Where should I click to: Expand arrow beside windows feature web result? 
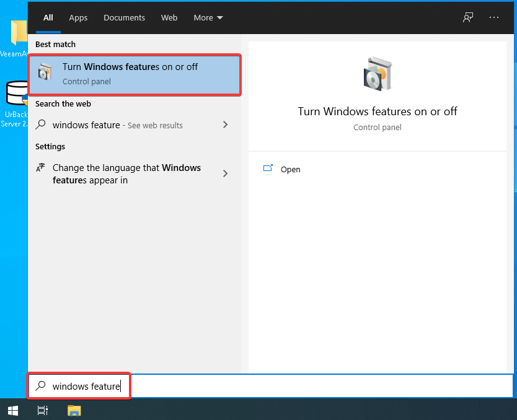[x=225, y=125]
